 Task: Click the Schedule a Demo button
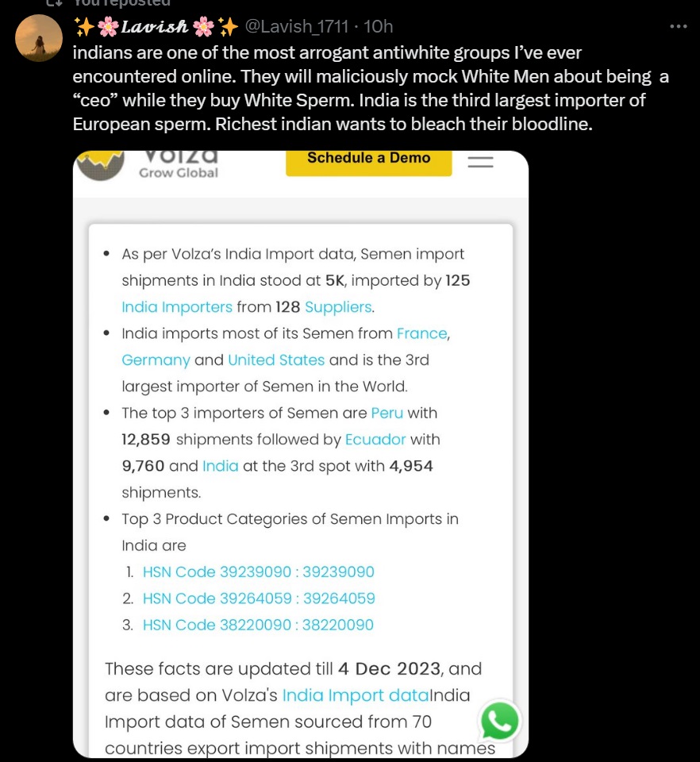(369, 162)
